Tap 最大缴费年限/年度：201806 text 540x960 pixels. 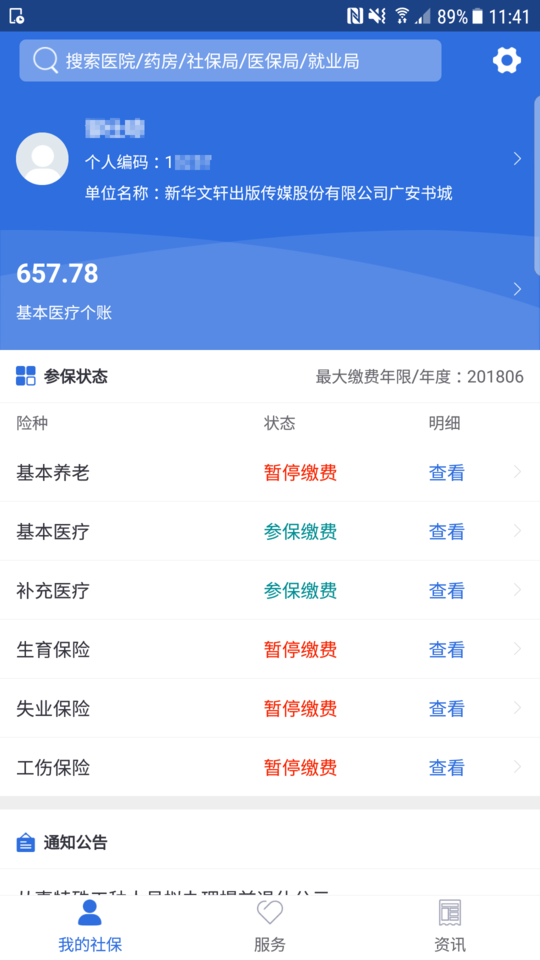419,377
